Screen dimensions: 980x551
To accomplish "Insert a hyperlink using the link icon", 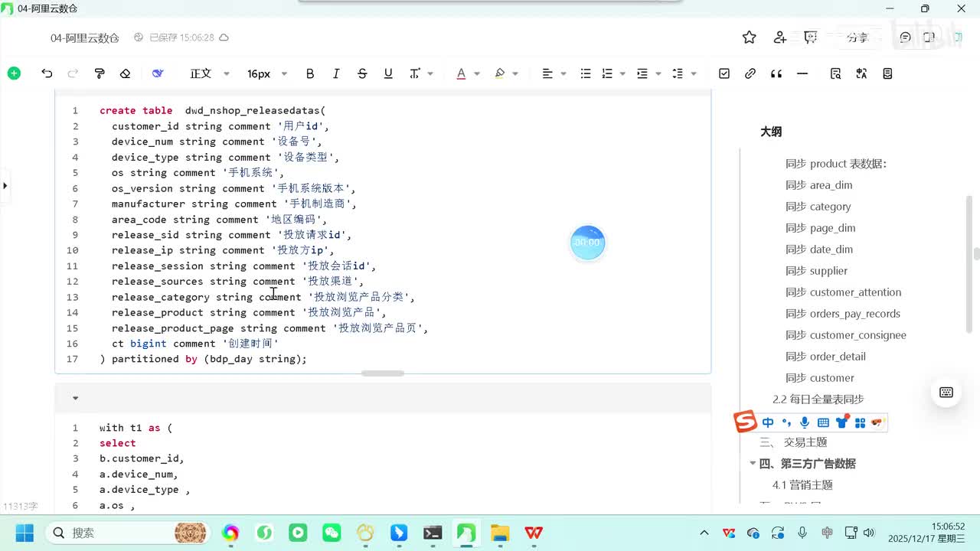I will coord(750,73).
